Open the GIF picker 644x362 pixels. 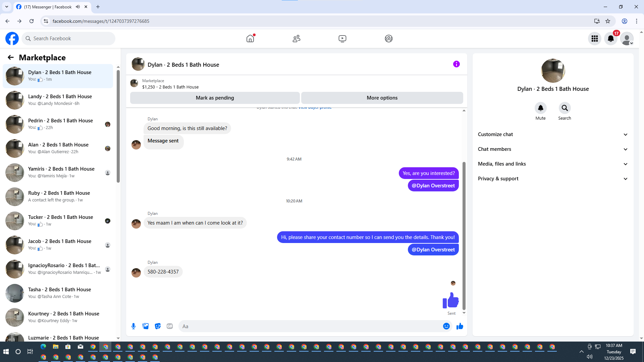(170, 326)
